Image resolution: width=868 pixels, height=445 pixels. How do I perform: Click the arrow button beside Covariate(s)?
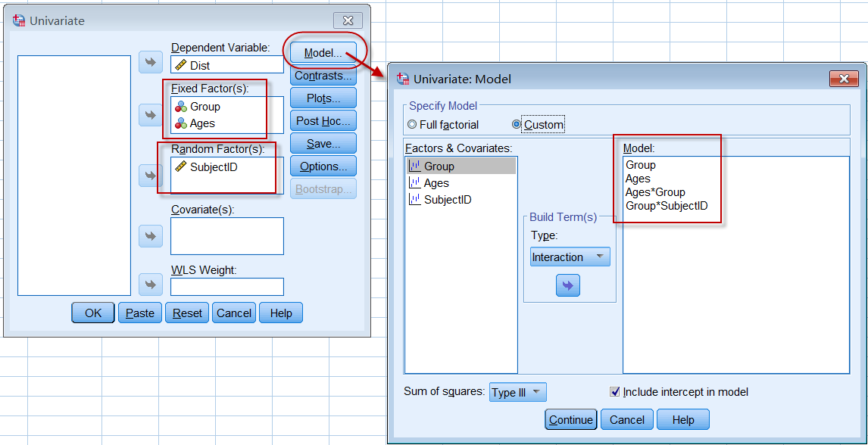[151, 236]
